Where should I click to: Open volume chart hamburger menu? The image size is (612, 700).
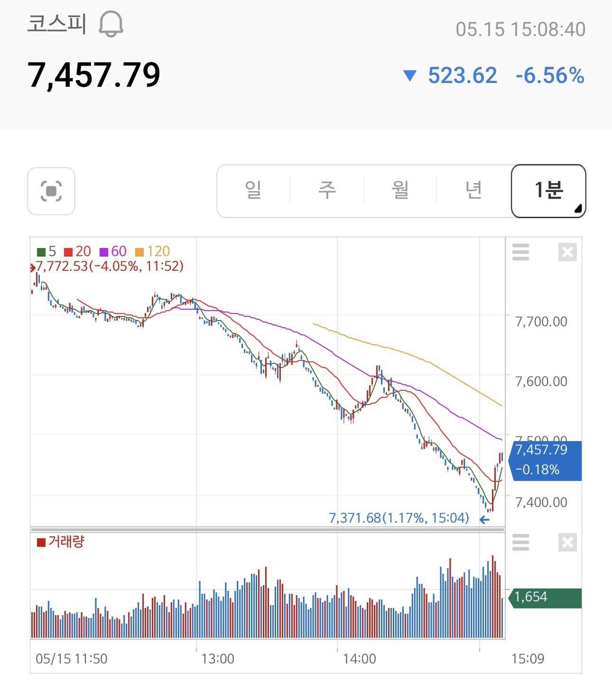click(520, 542)
